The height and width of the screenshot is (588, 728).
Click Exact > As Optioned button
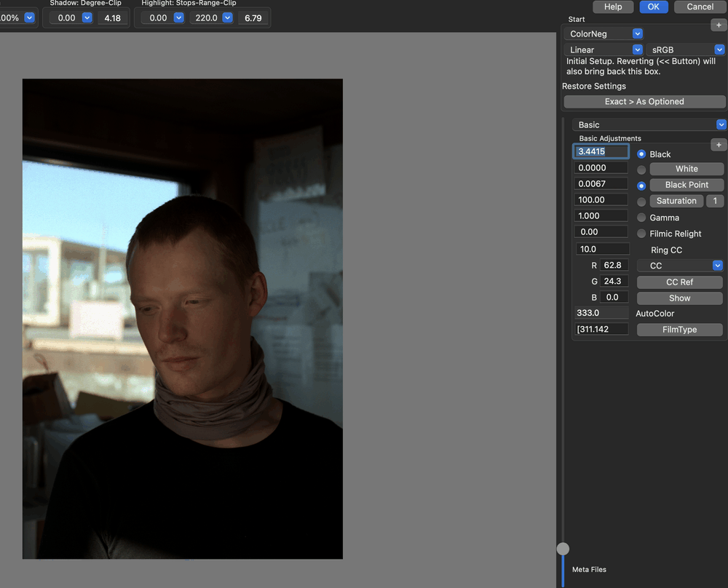[x=644, y=102]
